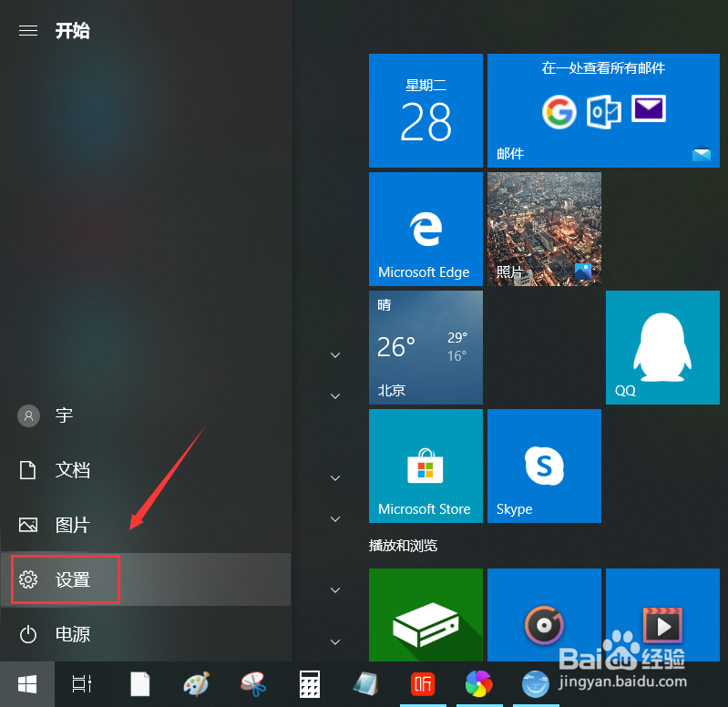The width and height of the screenshot is (728, 707).
Task: Click the blank document icon on taskbar
Action: click(x=139, y=684)
